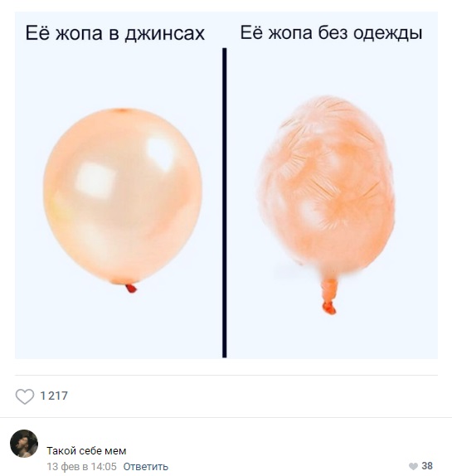Click the square highlight on left balloon
This screenshot has height=476, width=452.
coord(95,181)
